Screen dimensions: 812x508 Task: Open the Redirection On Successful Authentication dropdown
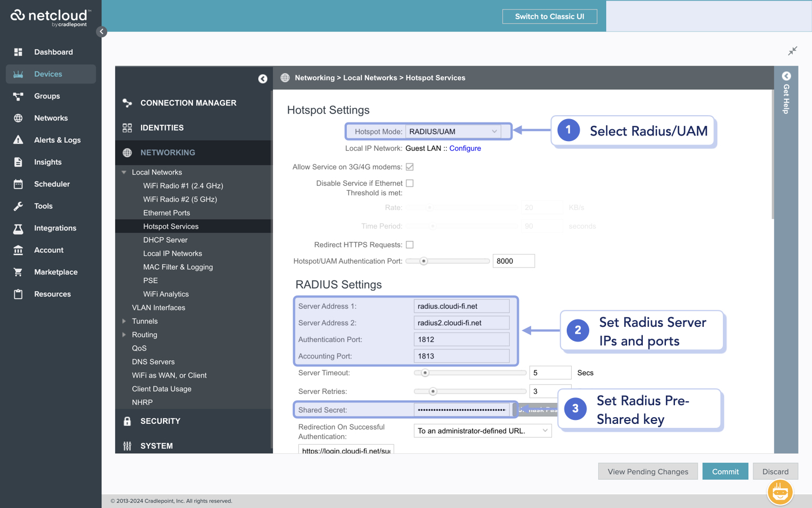tap(483, 431)
